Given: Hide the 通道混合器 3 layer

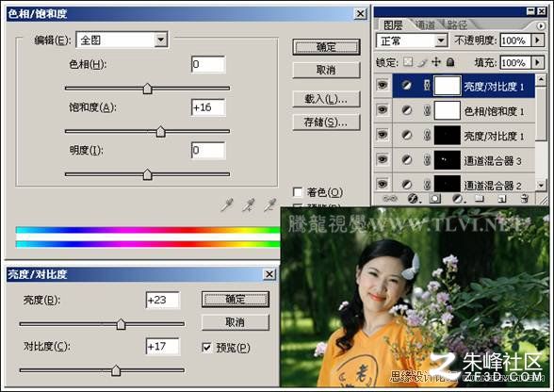Looking at the screenshot, I should (x=383, y=159).
